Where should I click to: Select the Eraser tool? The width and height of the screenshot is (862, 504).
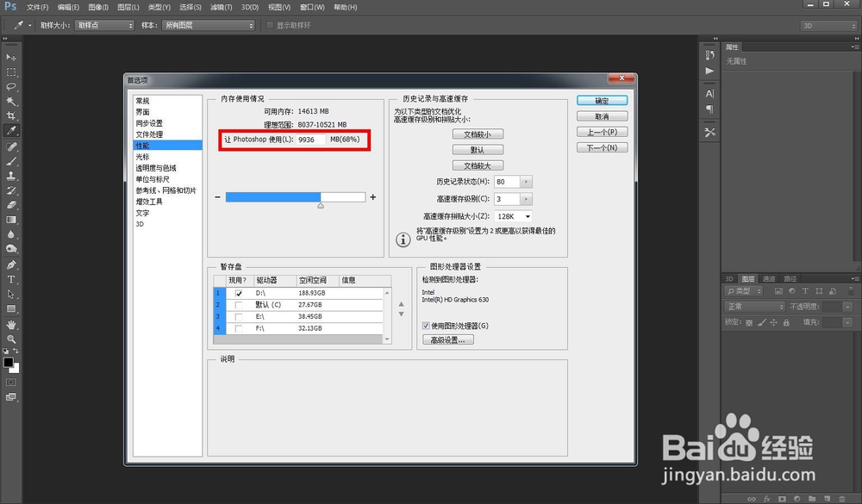pos(11,205)
